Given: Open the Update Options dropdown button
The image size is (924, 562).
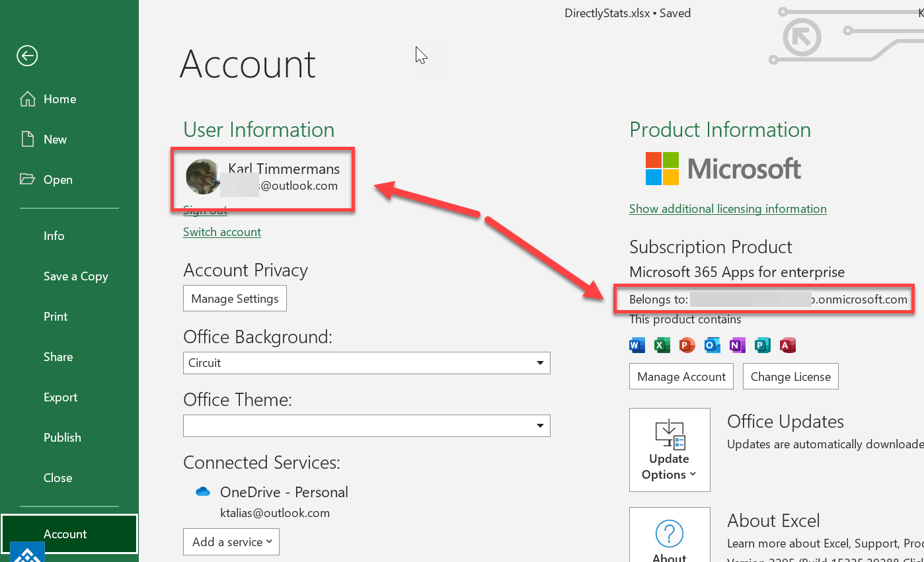Looking at the screenshot, I should [x=670, y=450].
